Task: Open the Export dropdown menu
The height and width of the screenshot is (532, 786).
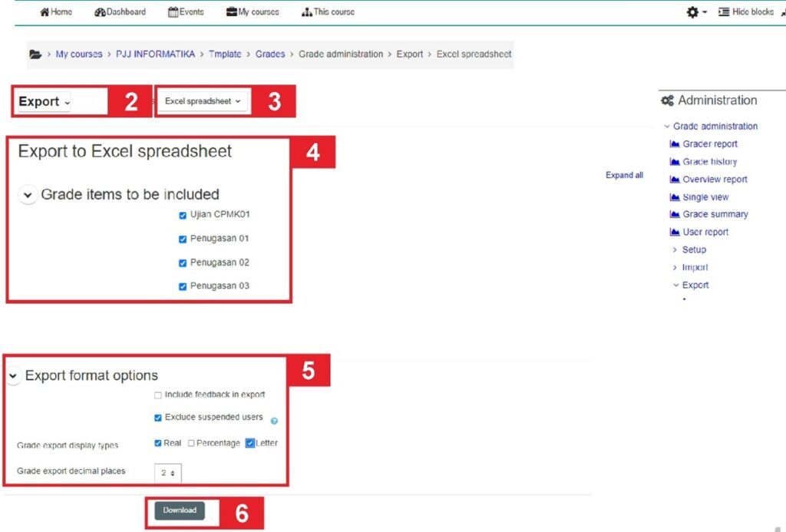Action: coord(45,101)
